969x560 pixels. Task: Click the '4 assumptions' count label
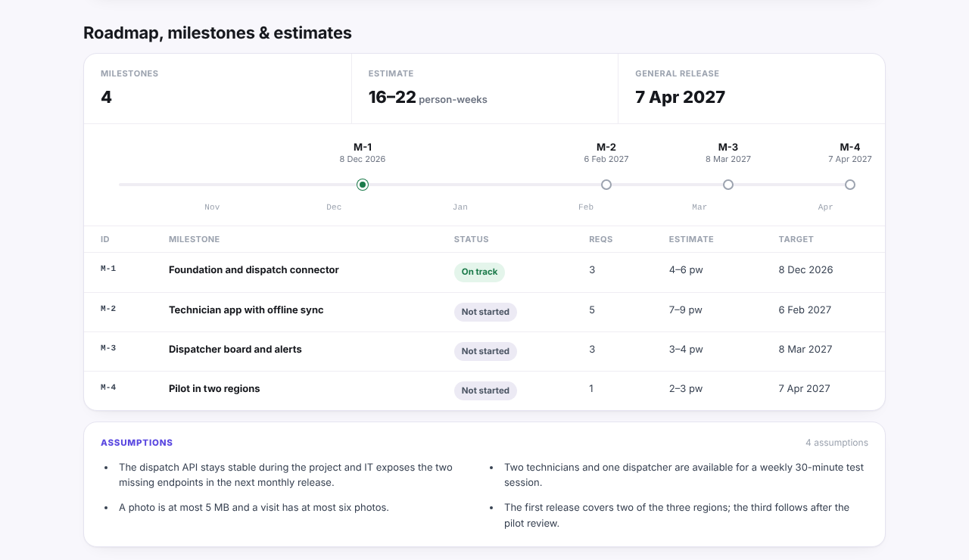pos(837,443)
